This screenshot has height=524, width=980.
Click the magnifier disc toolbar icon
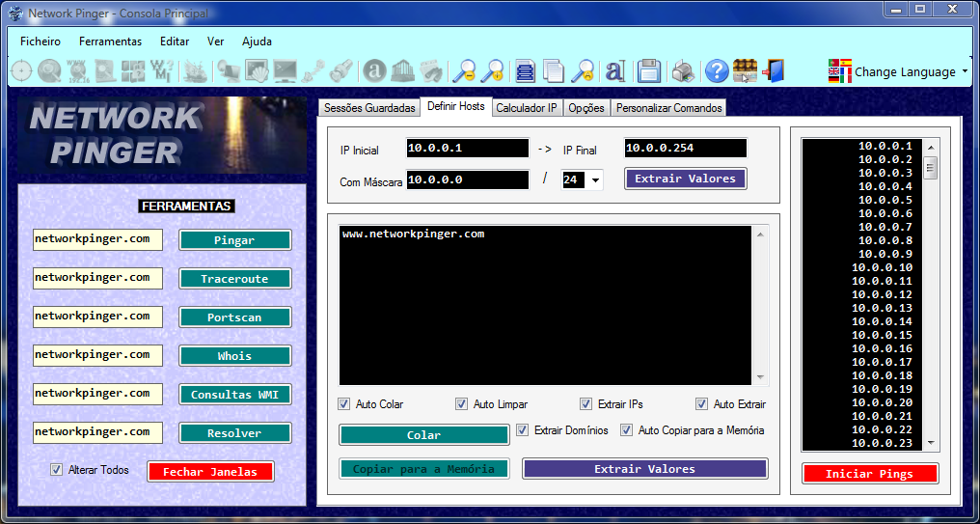[49, 70]
